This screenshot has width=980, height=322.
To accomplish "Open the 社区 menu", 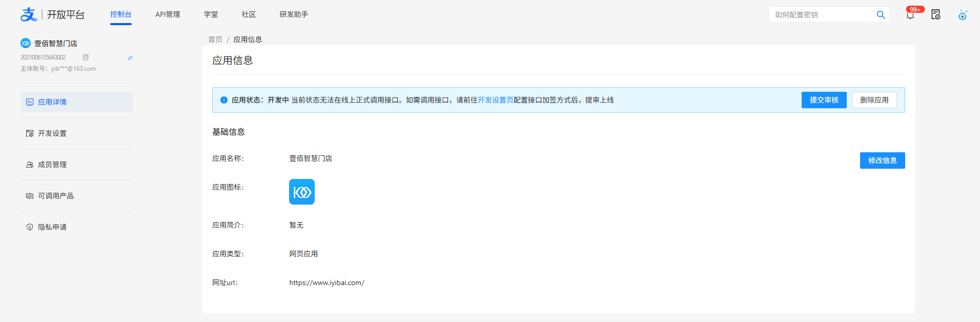I will [x=249, y=14].
